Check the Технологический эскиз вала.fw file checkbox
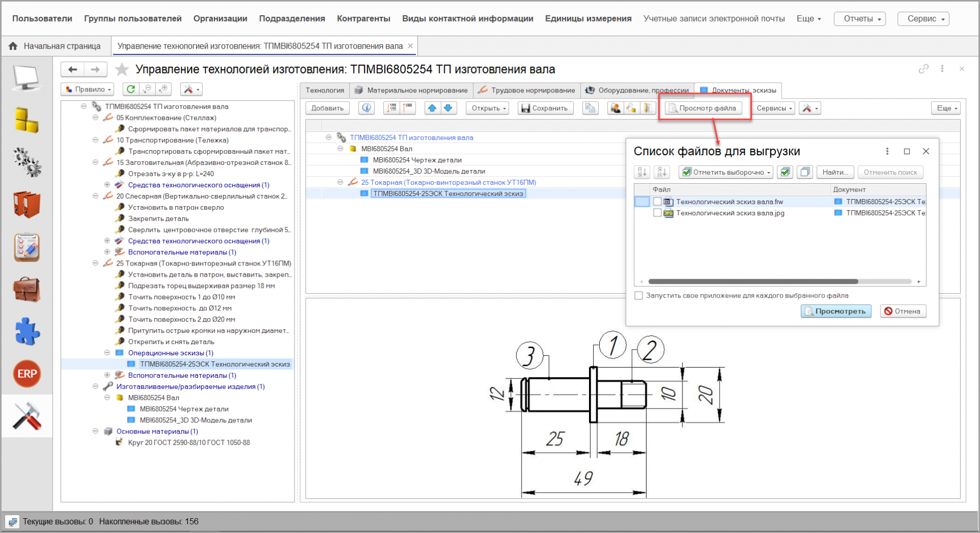980x533 pixels. [x=657, y=202]
